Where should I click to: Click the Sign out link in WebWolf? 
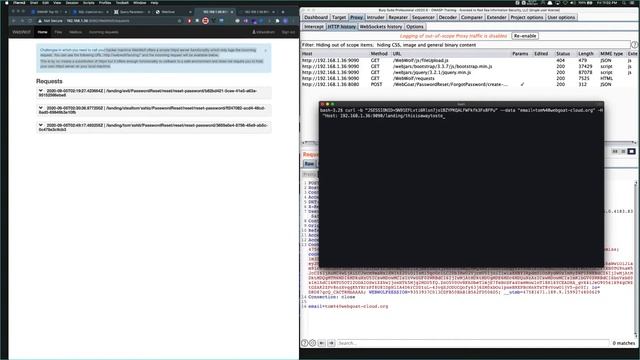coord(288,32)
